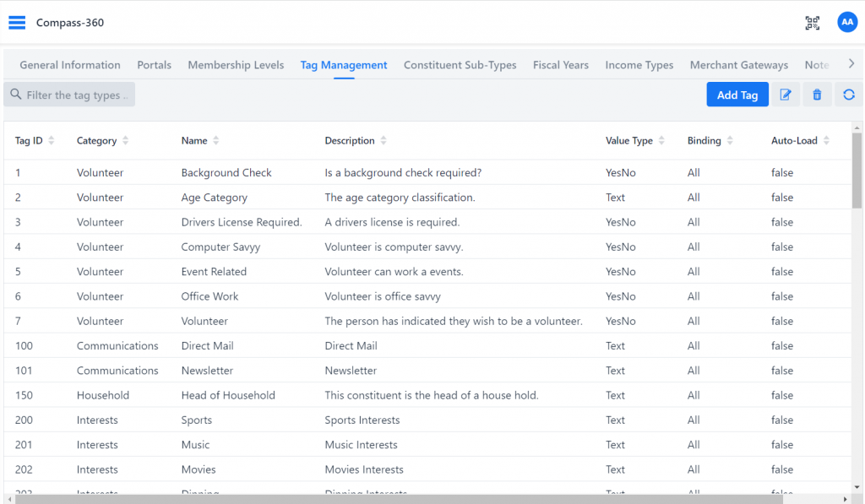Click the horizontal scrollbar right arrow
Viewport: 865px width, 504px height.
coord(845,499)
